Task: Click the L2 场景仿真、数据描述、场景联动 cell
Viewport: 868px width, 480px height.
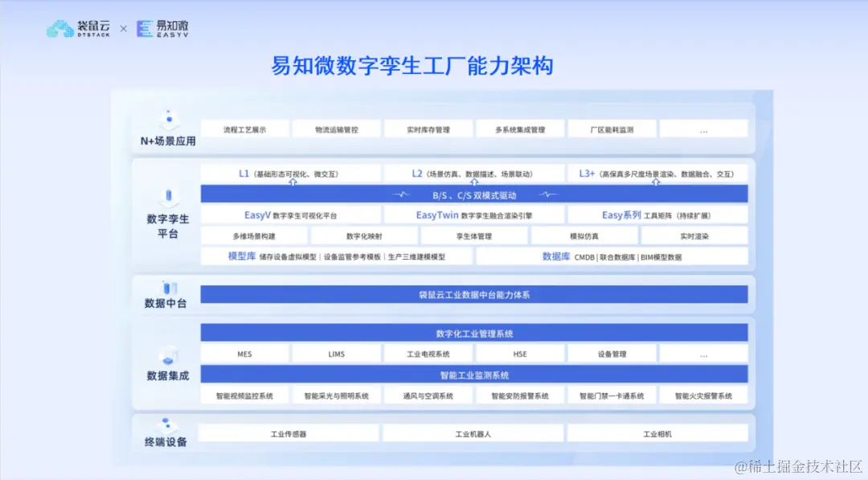Action: [x=474, y=174]
